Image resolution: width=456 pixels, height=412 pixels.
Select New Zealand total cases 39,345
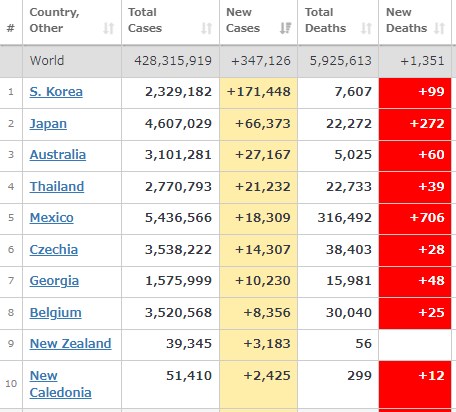189,344
